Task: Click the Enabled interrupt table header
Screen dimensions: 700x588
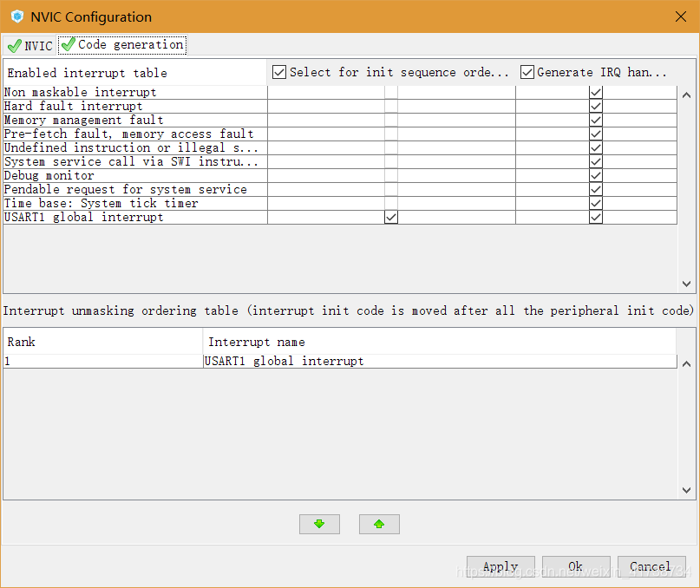Action: [x=135, y=73]
